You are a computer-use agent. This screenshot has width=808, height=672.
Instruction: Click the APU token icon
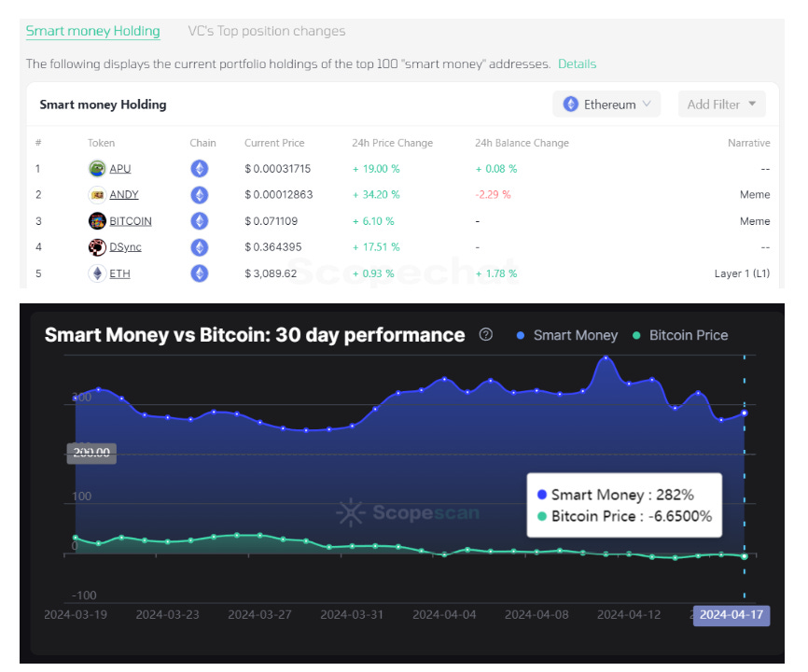(97, 169)
